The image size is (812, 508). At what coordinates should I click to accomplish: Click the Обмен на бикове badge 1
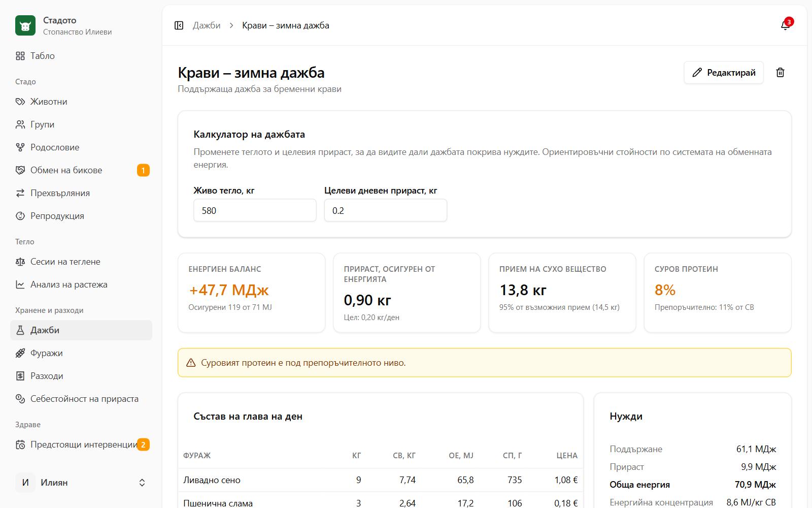143,170
